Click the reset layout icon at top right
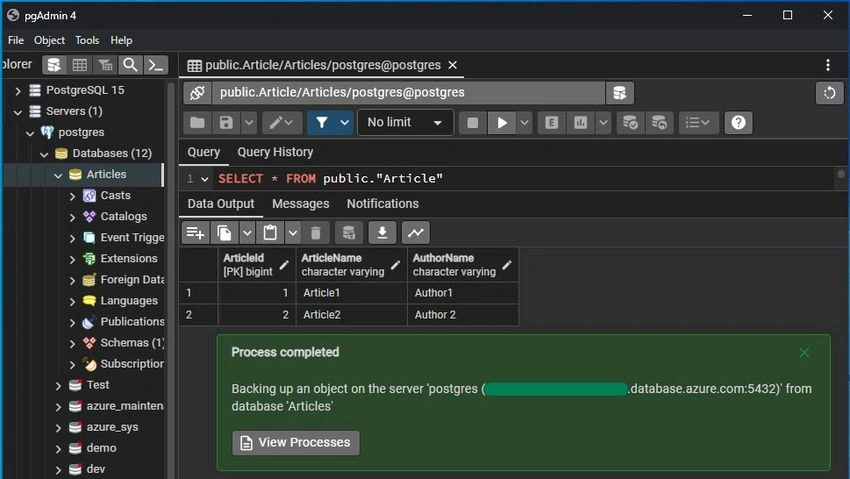 (829, 93)
